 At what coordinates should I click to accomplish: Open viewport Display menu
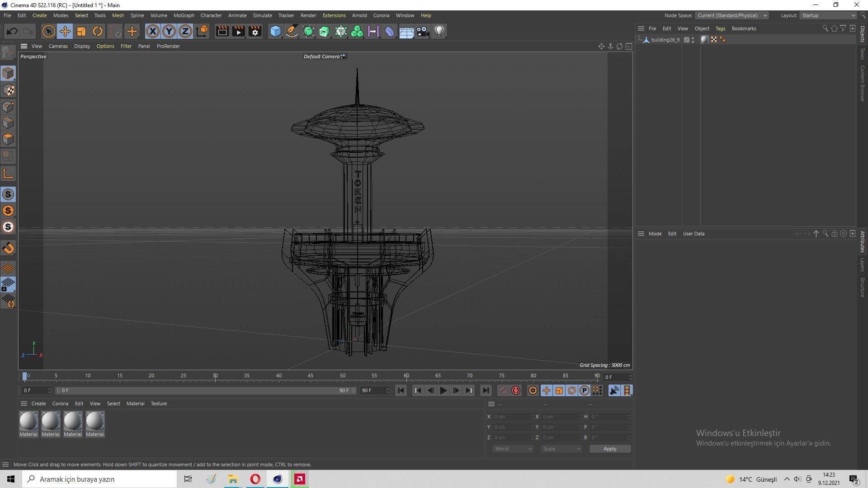(x=82, y=46)
